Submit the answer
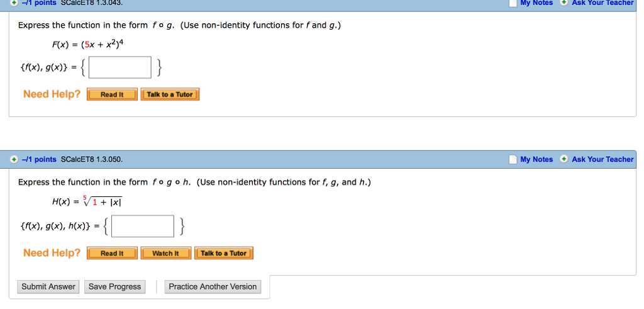This screenshot has height=309, width=644. click(48, 287)
